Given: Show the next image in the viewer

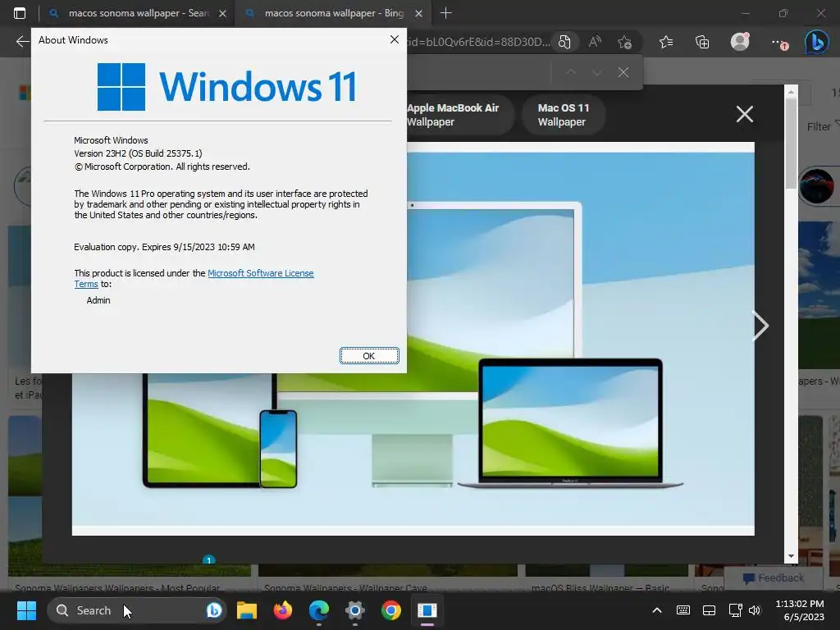Looking at the screenshot, I should [760, 325].
